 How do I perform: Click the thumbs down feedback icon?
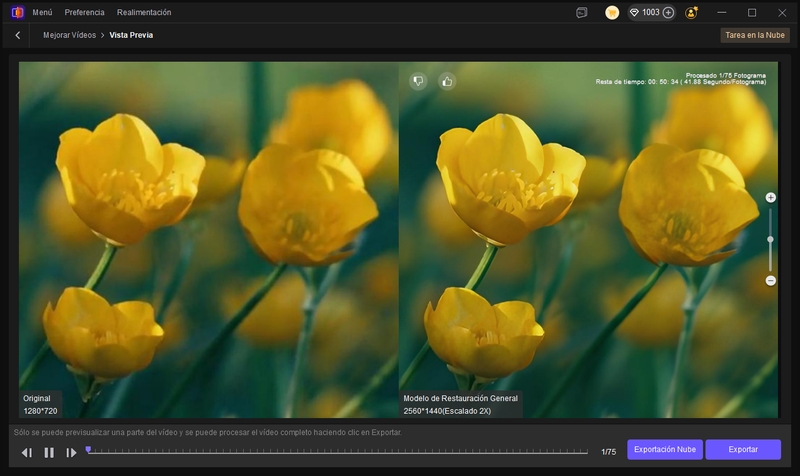[x=418, y=81]
